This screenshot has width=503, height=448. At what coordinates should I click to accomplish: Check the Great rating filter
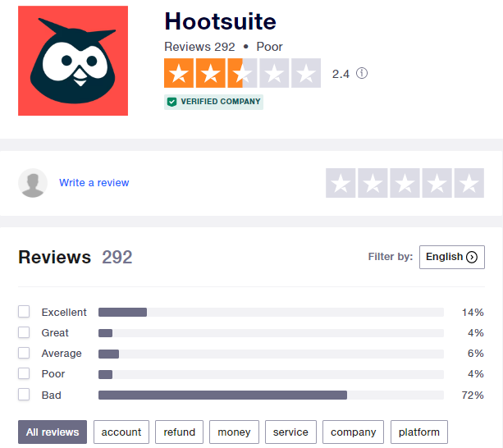[24, 332]
